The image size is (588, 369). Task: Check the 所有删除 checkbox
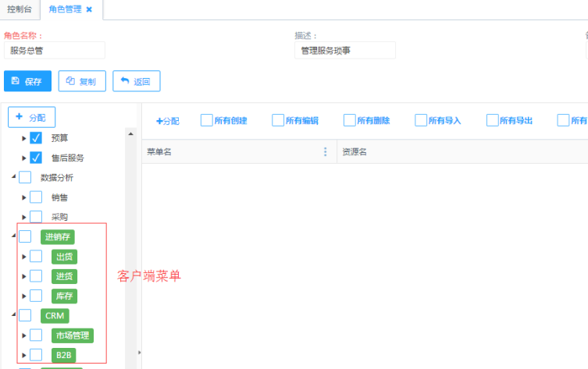pos(350,120)
